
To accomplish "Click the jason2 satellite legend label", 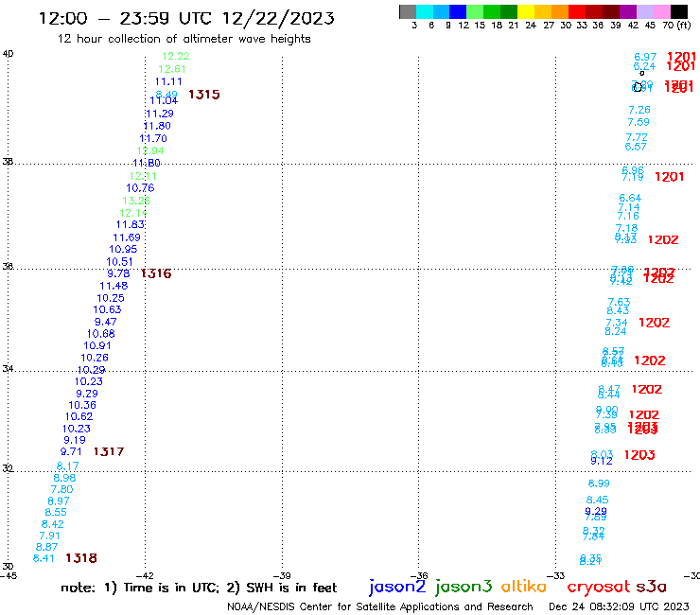I will (397, 587).
